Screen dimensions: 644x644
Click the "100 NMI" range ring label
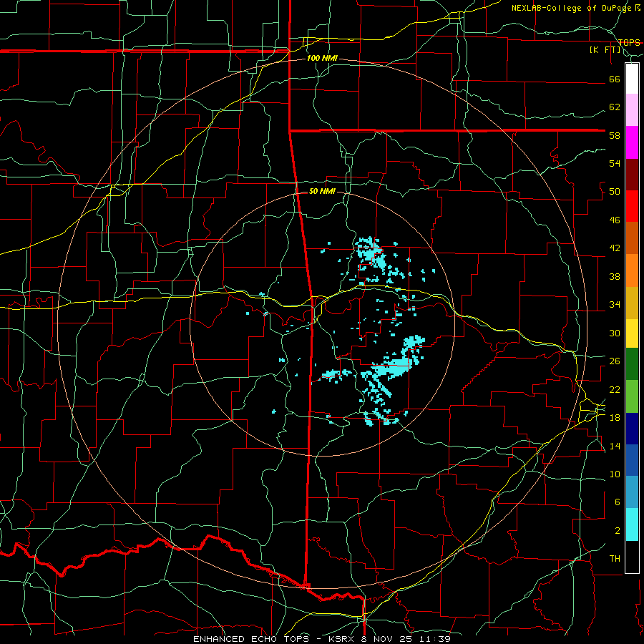322,59
